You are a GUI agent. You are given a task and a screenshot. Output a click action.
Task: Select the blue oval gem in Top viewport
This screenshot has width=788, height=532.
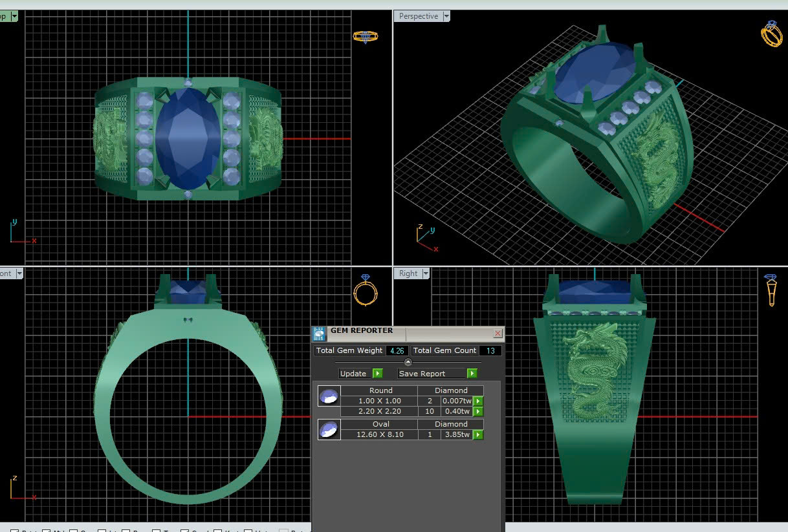point(188,139)
